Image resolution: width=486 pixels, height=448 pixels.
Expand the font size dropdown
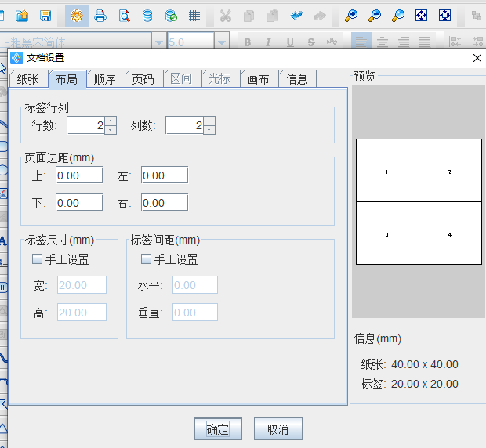[x=222, y=42]
